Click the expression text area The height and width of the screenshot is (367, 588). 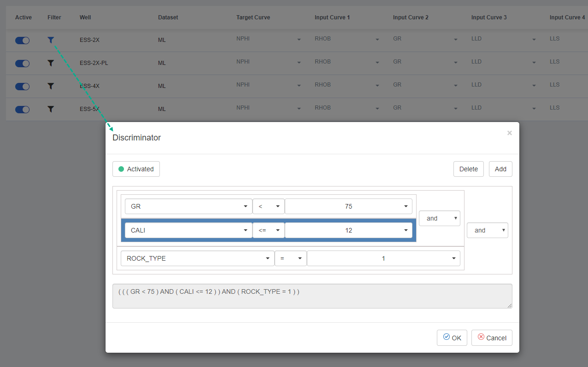tap(312, 296)
